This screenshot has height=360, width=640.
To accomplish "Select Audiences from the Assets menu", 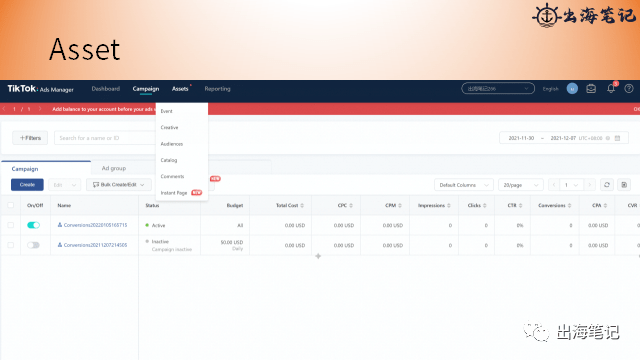I will 172,144.
